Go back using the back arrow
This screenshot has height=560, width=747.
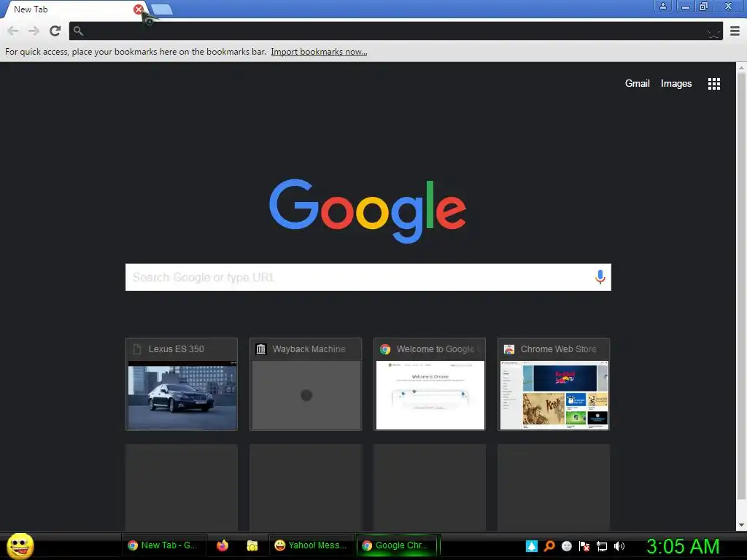point(13,31)
